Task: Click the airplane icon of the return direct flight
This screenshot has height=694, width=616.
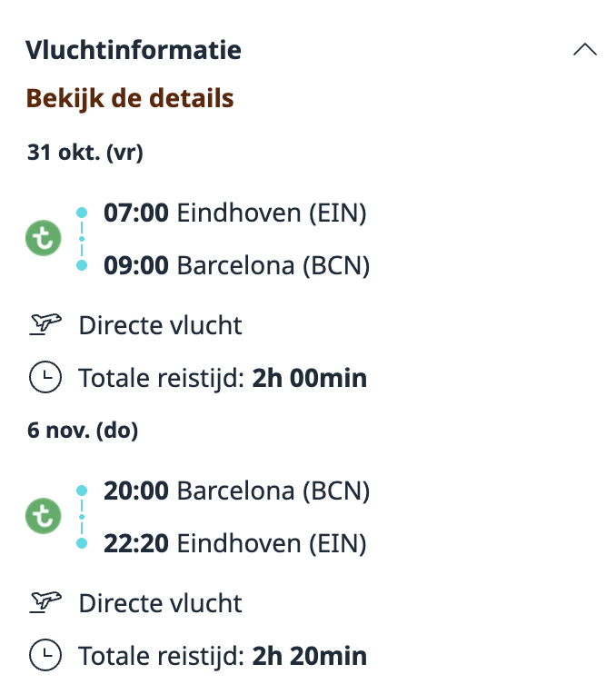Action: (x=45, y=602)
